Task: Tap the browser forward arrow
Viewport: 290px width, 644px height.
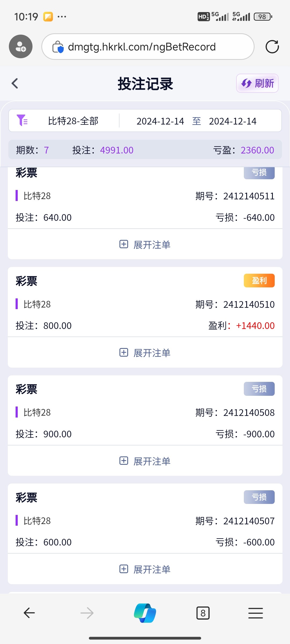Action: (x=87, y=613)
